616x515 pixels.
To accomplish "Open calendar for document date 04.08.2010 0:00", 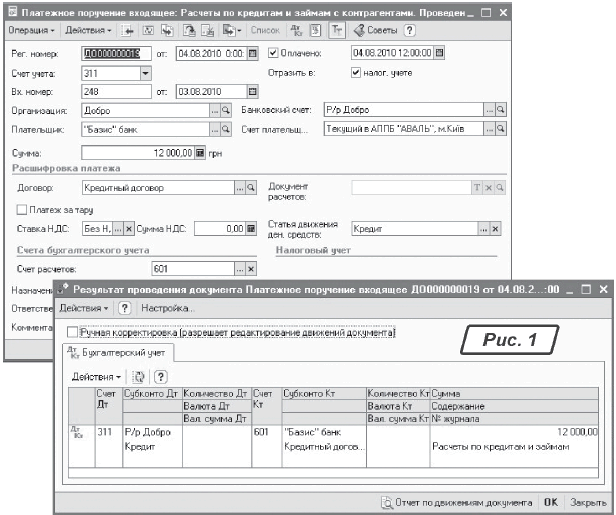I will pyautogui.click(x=252, y=52).
